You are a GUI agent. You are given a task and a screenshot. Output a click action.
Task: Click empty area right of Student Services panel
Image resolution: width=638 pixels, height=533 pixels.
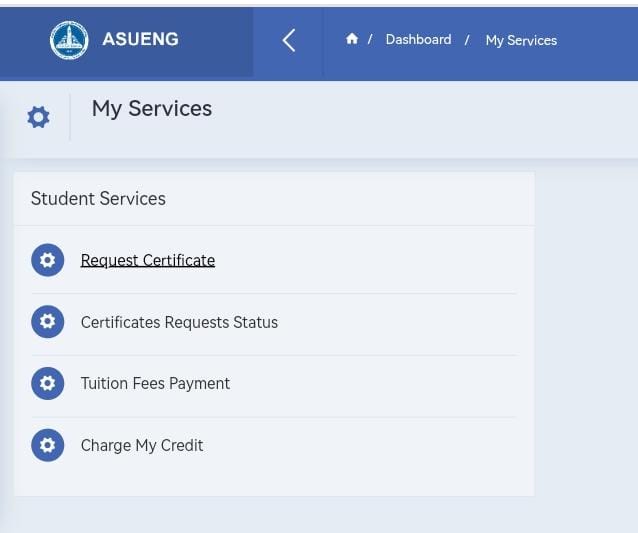[x=586, y=330]
